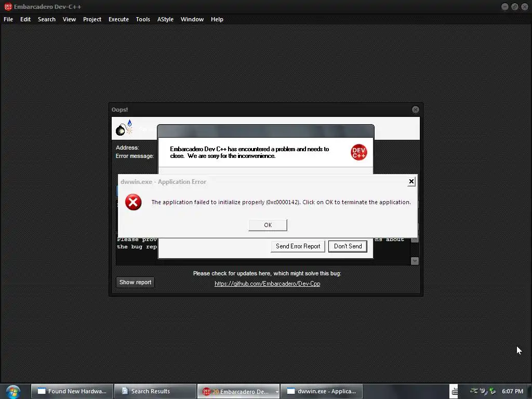Open the AStyle menu
This screenshot has height=399, width=532.
[165, 19]
